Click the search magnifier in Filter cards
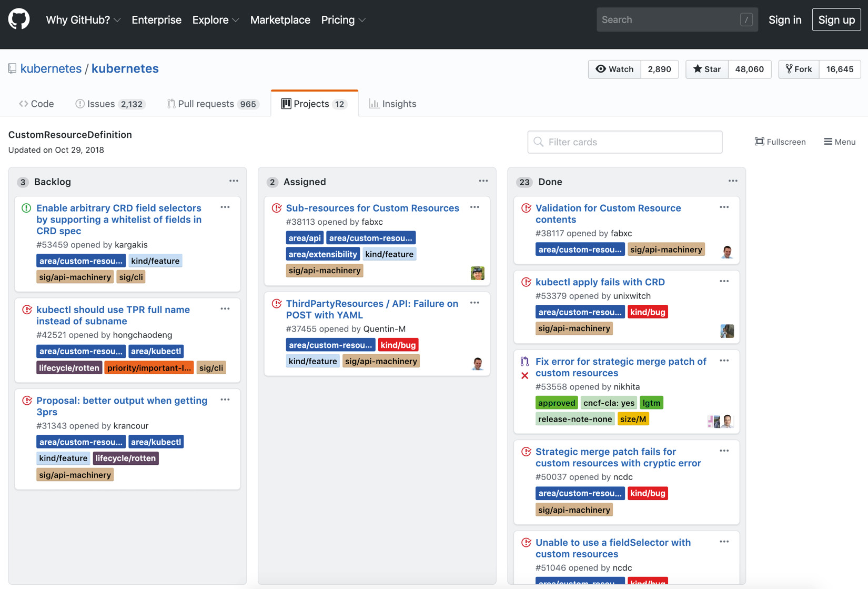This screenshot has width=868, height=589. tap(539, 142)
